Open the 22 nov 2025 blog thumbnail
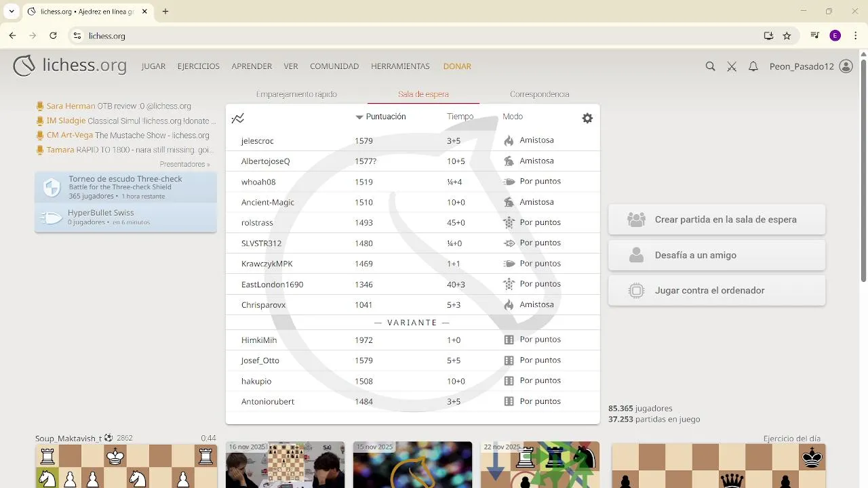868x488 pixels. click(540, 465)
